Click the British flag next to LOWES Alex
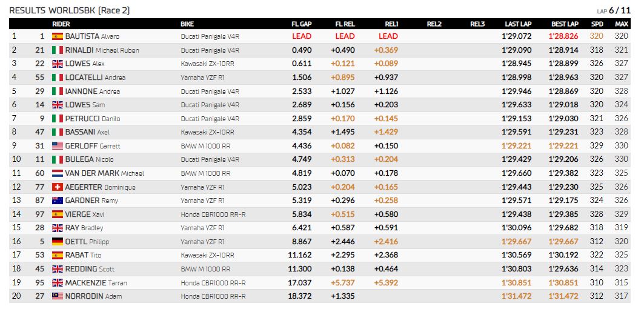Viewport: 644px width, 309px height. click(x=58, y=64)
